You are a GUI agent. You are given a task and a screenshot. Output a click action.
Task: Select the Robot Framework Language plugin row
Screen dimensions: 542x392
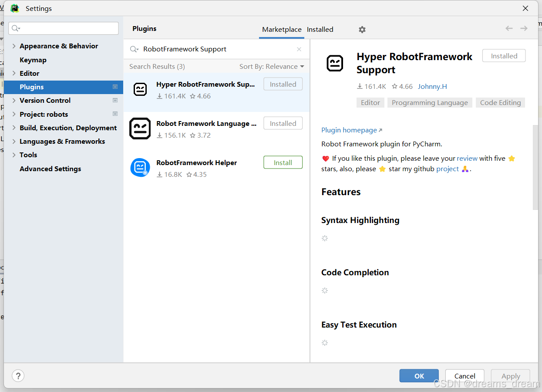(217, 128)
